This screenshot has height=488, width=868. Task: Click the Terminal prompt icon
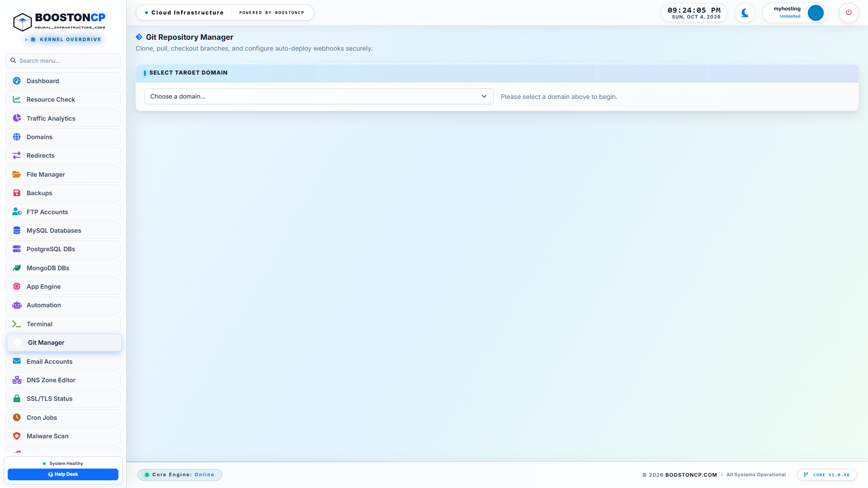point(17,324)
